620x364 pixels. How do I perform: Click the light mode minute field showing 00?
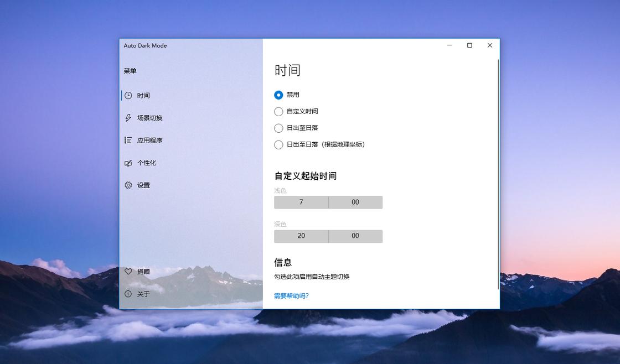(x=355, y=202)
